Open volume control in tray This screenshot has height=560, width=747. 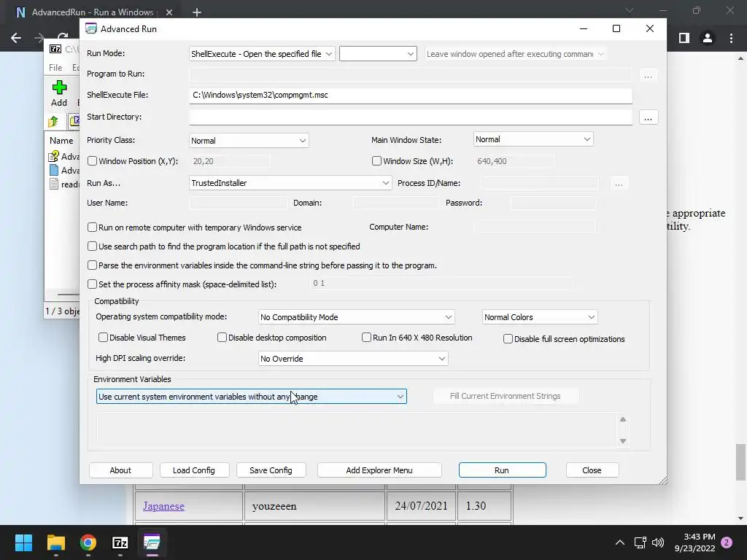(658, 542)
